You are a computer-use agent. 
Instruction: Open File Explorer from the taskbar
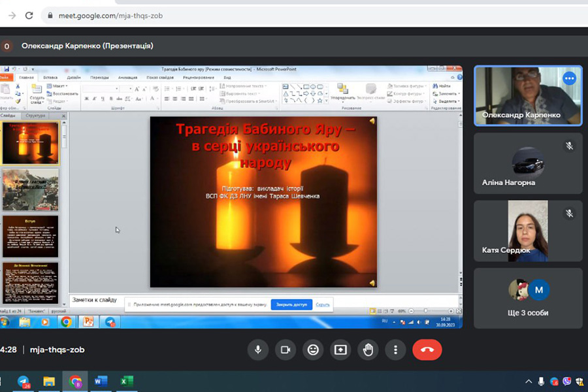[49, 381]
